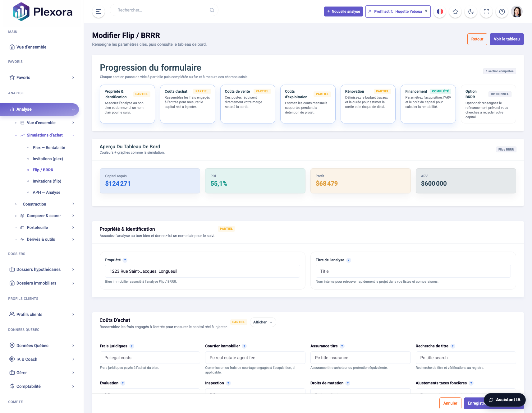
Task: Click the search magnifier icon
Action: 212,10
